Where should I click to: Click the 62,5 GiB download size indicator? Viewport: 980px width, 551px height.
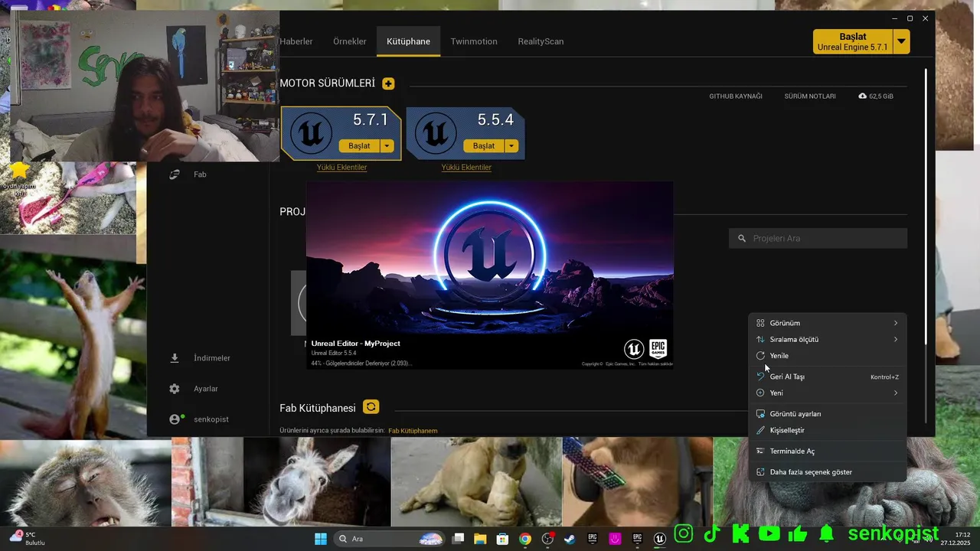876,96
